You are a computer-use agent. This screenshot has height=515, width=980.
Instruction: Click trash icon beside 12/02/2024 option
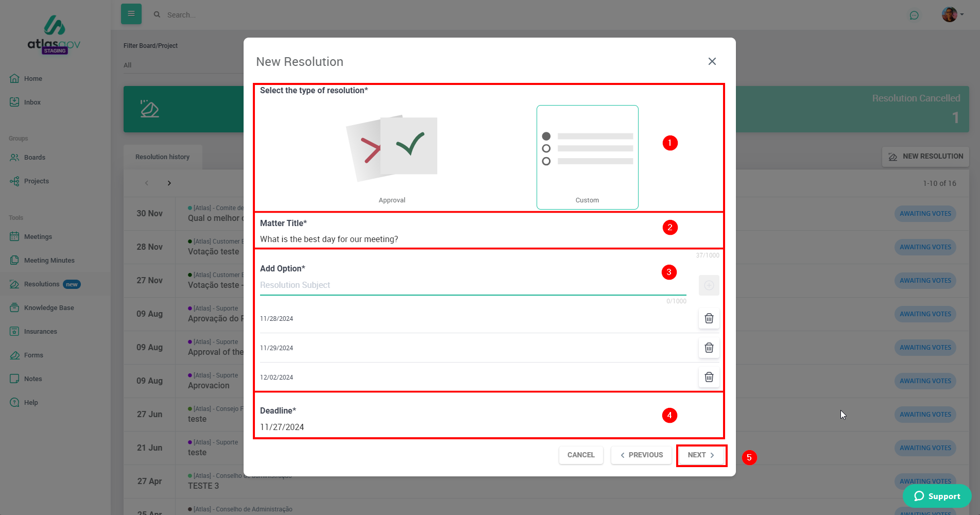point(709,377)
